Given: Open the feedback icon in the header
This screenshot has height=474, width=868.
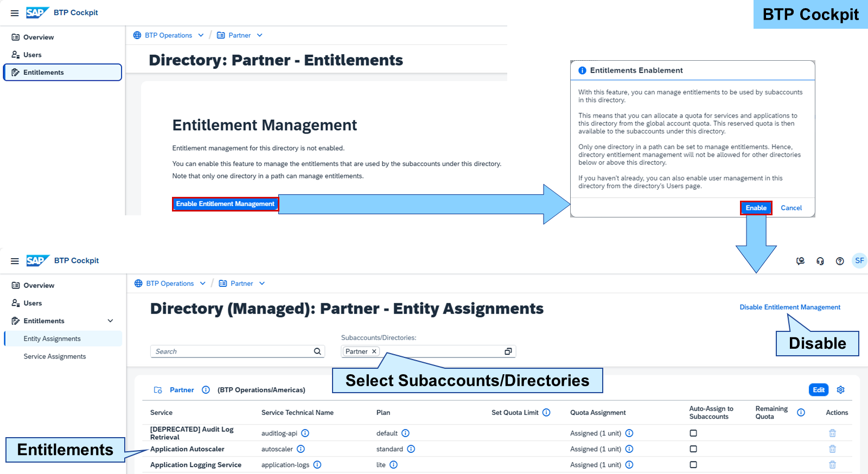Looking at the screenshot, I should pos(800,261).
